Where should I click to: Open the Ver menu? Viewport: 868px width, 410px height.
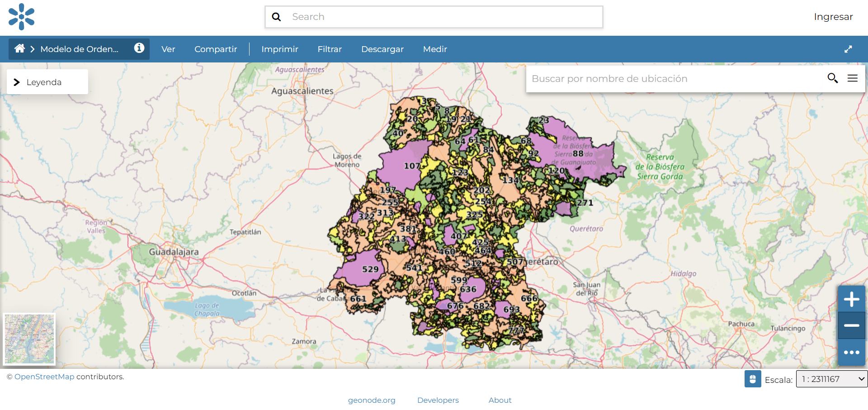pyautogui.click(x=168, y=49)
